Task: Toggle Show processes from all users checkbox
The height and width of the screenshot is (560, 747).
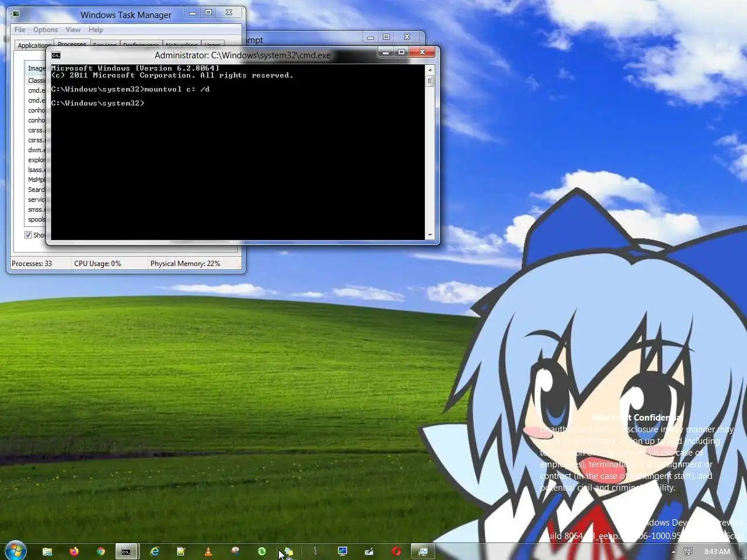Action: pyautogui.click(x=28, y=235)
